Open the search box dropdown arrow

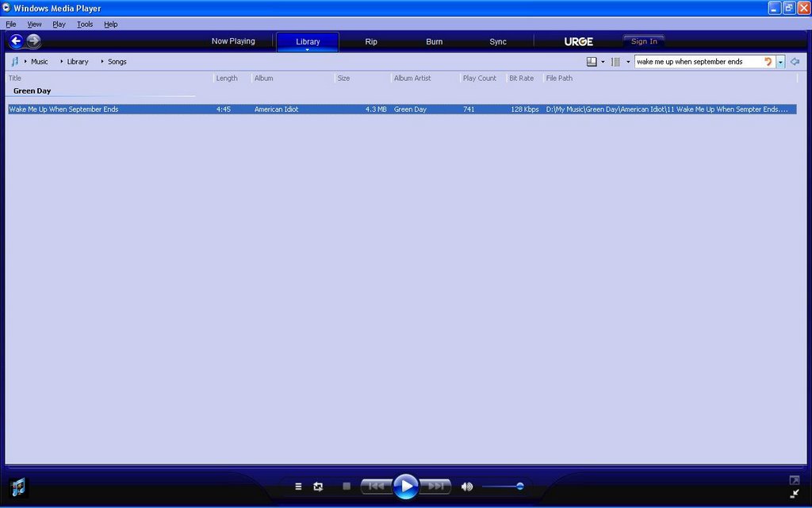tap(780, 62)
